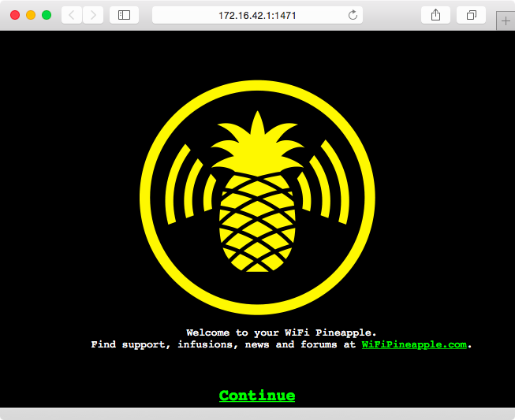Go forward using the Safari forward arrow
The height and width of the screenshot is (420, 515).
pos(93,15)
